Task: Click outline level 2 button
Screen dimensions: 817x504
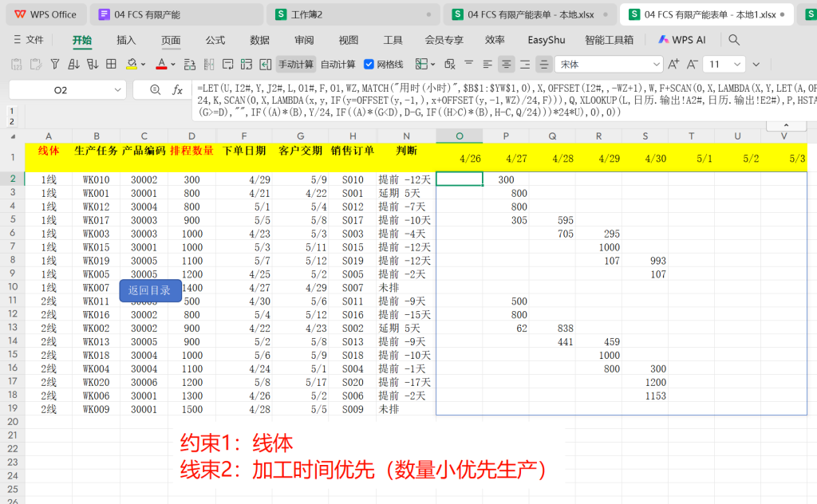Action: point(11,122)
